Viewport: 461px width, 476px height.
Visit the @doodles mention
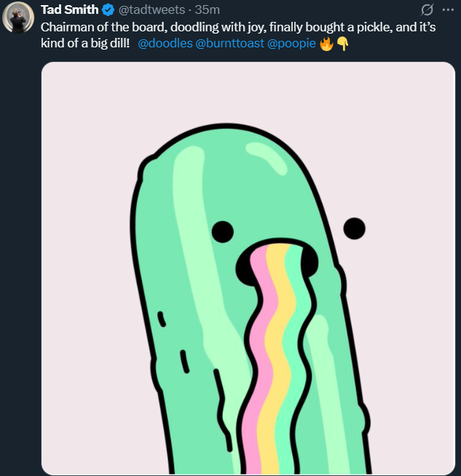[x=165, y=44]
